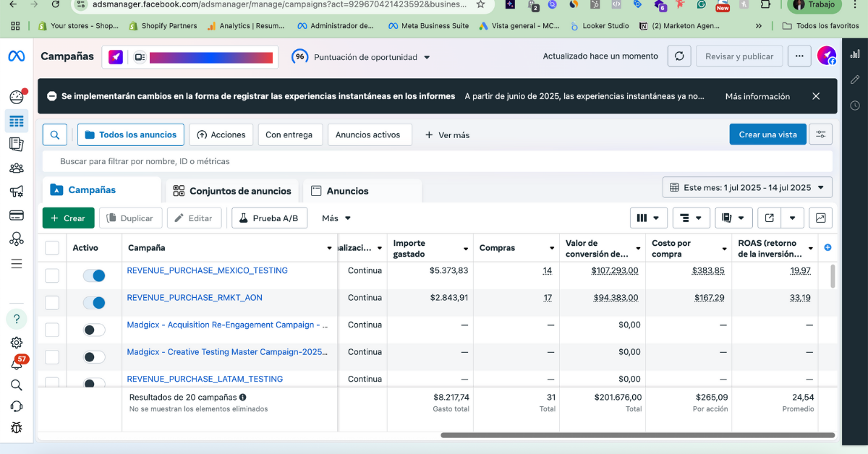Open the Ads reporting pages sidebar icon

pyautogui.click(x=16, y=145)
